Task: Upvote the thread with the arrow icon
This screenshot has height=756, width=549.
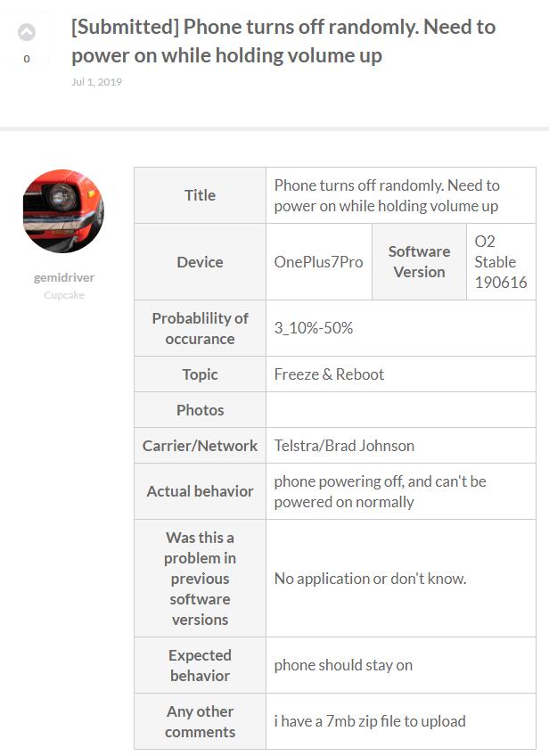Action: click(x=27, y=32)
